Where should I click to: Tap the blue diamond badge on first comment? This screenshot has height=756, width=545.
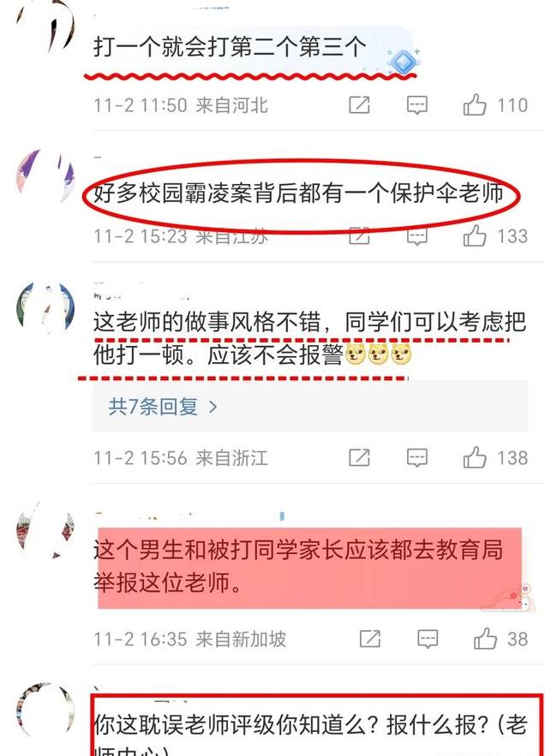(x=402, y=62)
